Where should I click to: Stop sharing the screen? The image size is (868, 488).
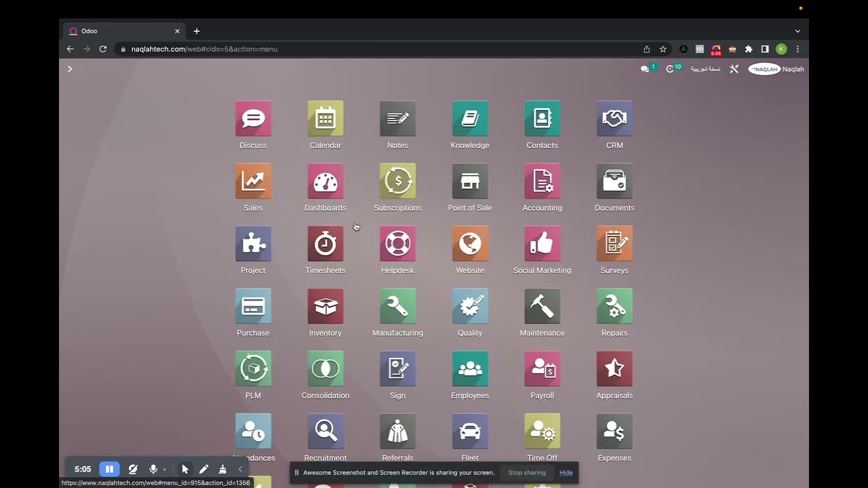[527, 472]
